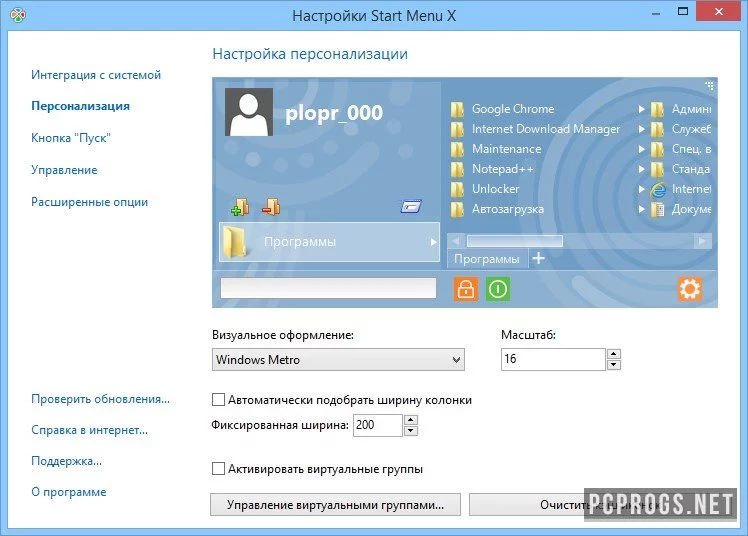This screenshot has width=748, height=536.
Task: Open Расширенные опции section
Action: [89, 202]
